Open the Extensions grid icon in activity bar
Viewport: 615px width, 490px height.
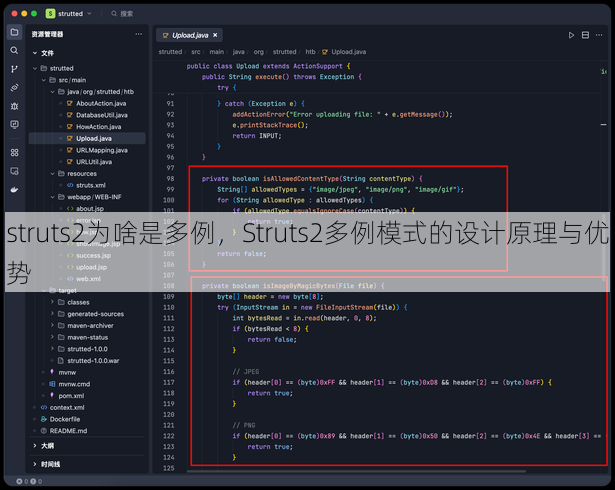(x=15, y=153)
